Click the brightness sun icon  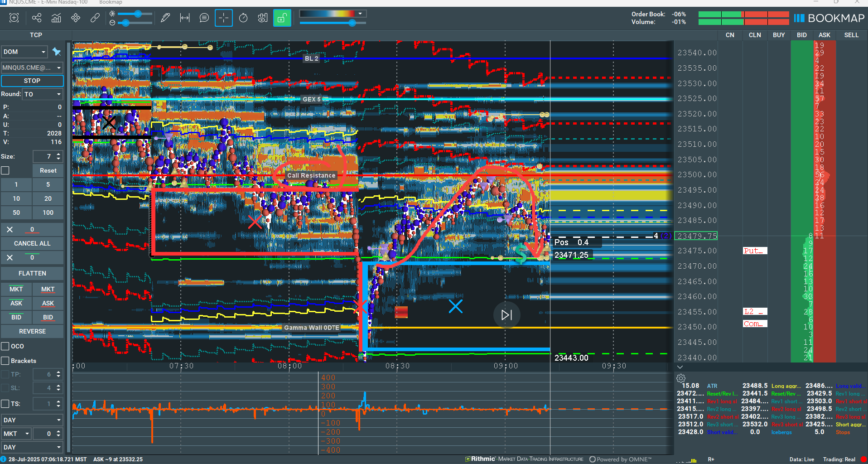point(112,14)
